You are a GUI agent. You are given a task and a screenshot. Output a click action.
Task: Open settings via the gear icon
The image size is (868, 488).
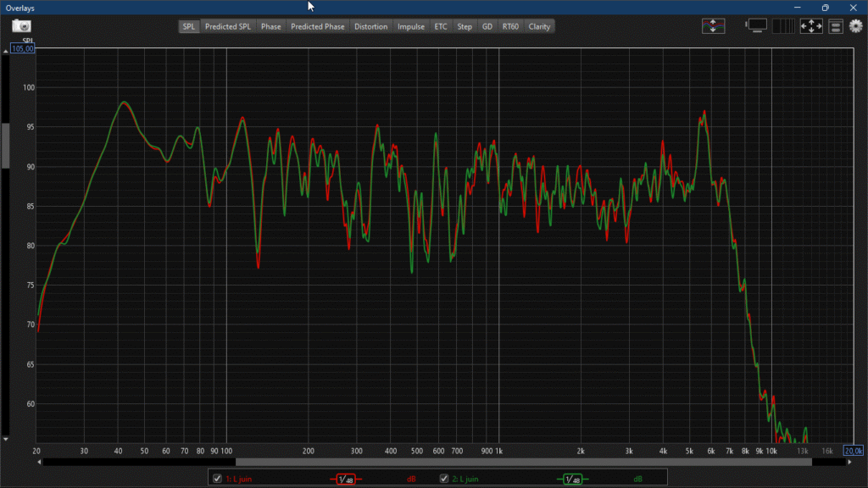click(x=855, y=26)
